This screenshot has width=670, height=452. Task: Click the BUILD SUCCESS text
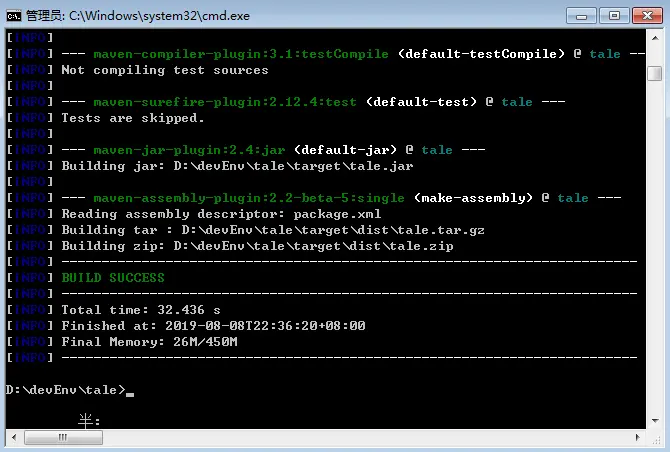click(x=113, y=278)
